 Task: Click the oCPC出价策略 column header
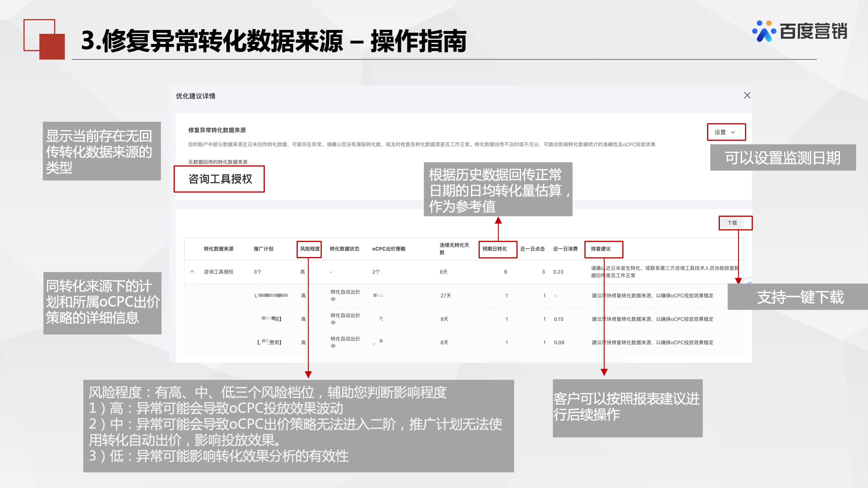pos(389,249)
